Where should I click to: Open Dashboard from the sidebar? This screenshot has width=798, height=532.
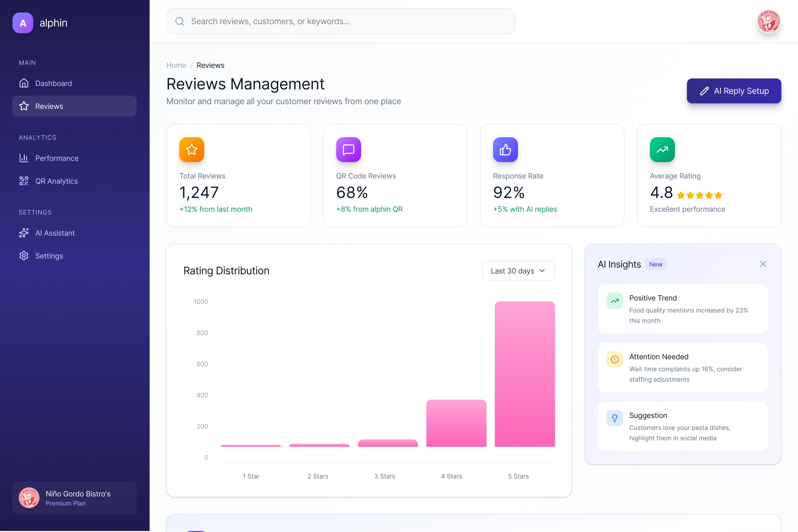(53, 83)
